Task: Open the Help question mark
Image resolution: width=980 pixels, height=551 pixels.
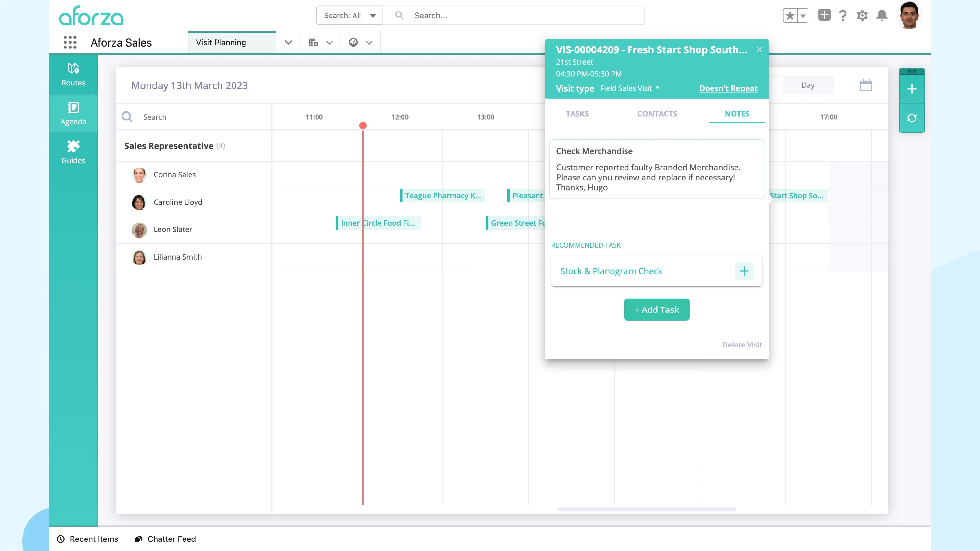Action: click(x=843, y=16)
